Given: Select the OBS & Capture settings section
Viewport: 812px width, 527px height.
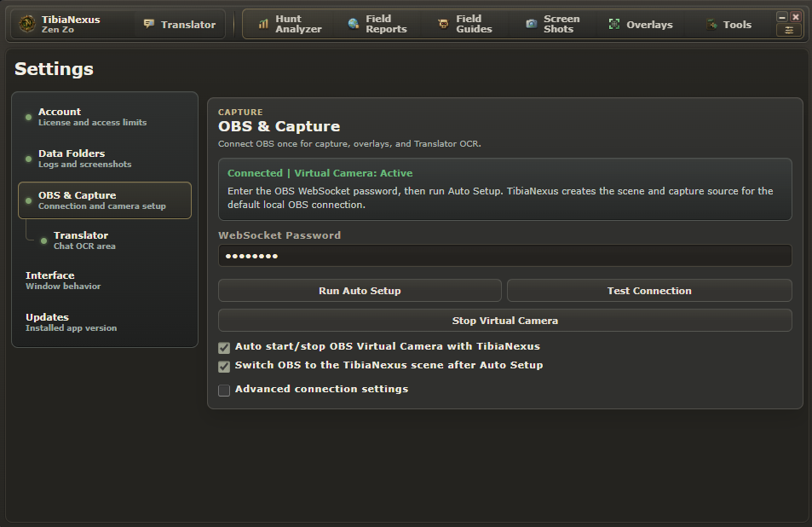Looking at the screenshot, I should [105, 200].
